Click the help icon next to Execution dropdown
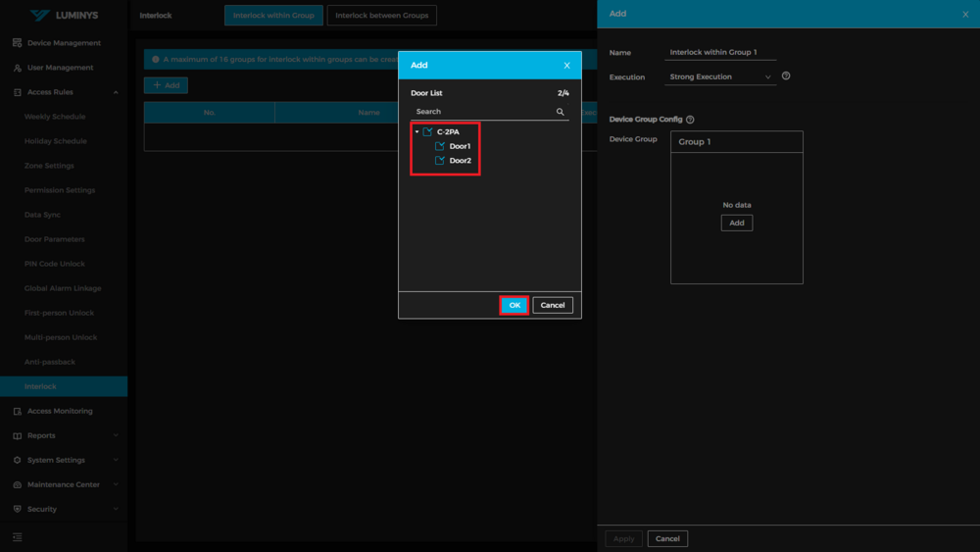The height and width of the screenshot is (552, 980). point(786,76)
